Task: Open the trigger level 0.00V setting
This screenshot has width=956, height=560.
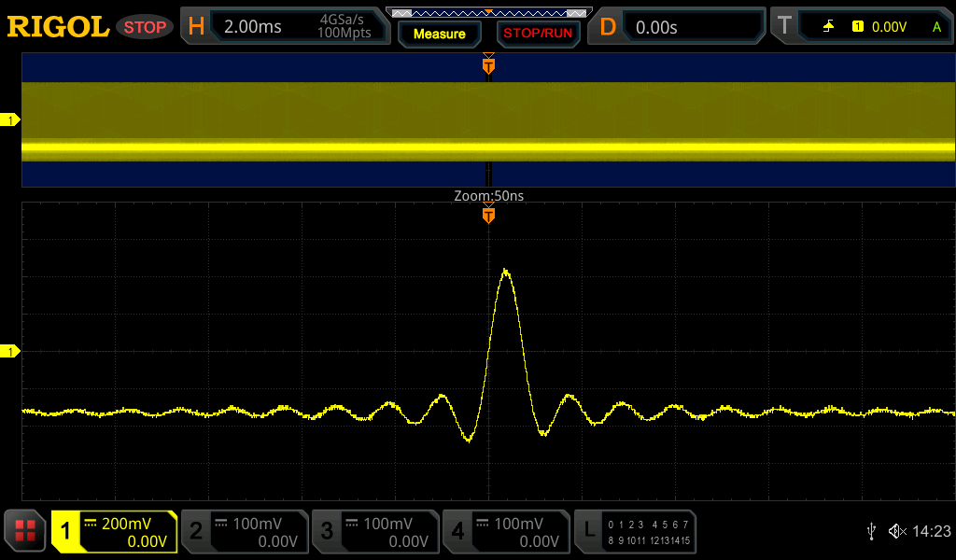Action: (x=888, y=27)
